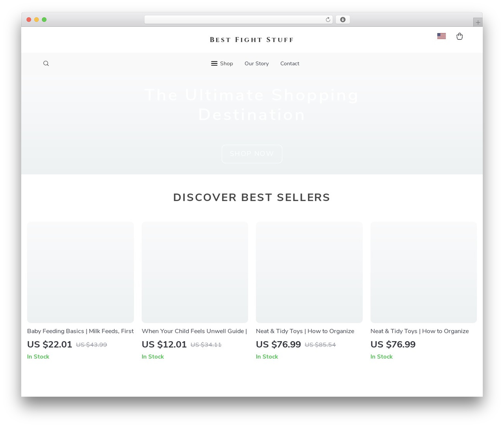
Task: Minimize the browser with the yellow button
Action: (x=37, y=20)
